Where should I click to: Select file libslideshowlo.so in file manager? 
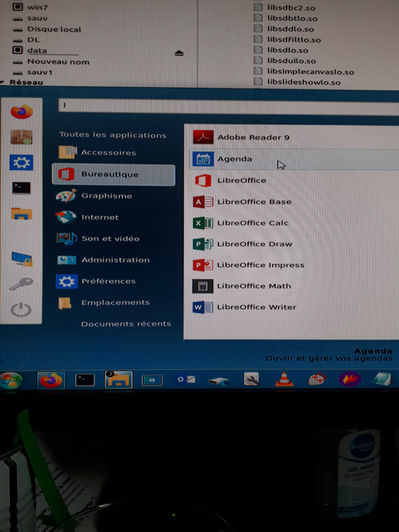[297, 82]
